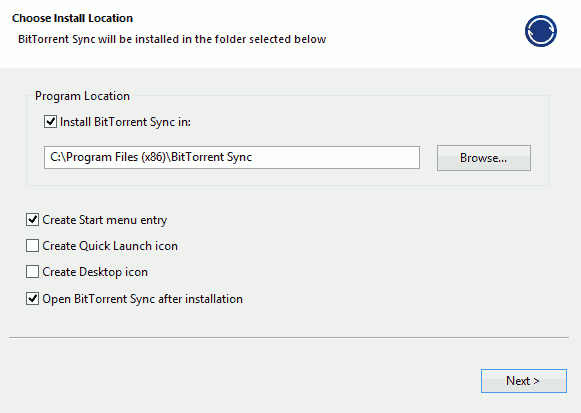581x413 pixels.
Task: Select the Program Location group label
Action: tap(82, 96)
